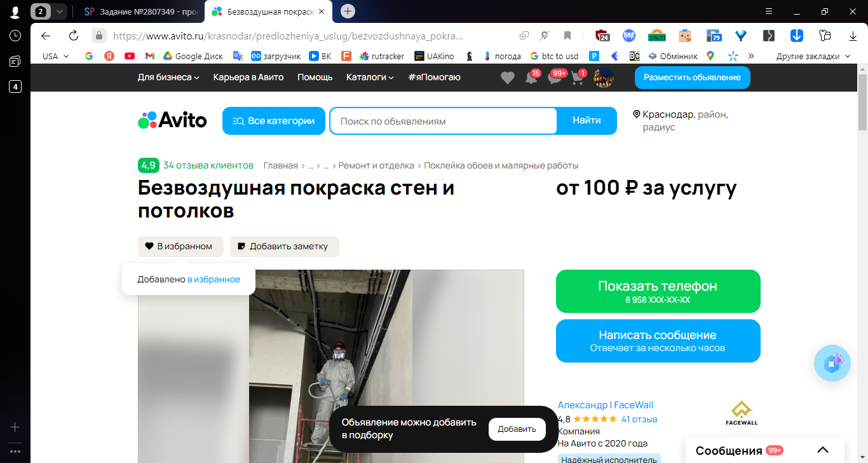Open the user profile avatar in Avito header

603,78
